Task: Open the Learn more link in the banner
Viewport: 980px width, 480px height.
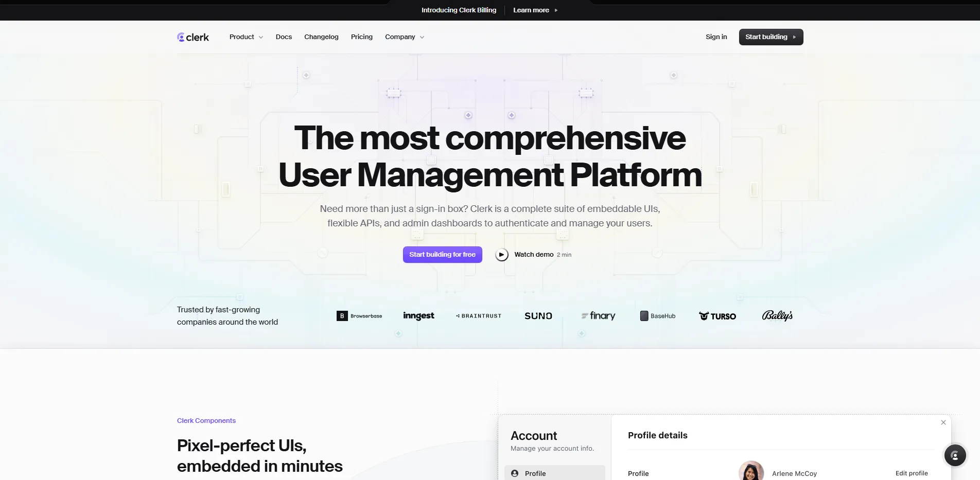Action: click(531, 10)
